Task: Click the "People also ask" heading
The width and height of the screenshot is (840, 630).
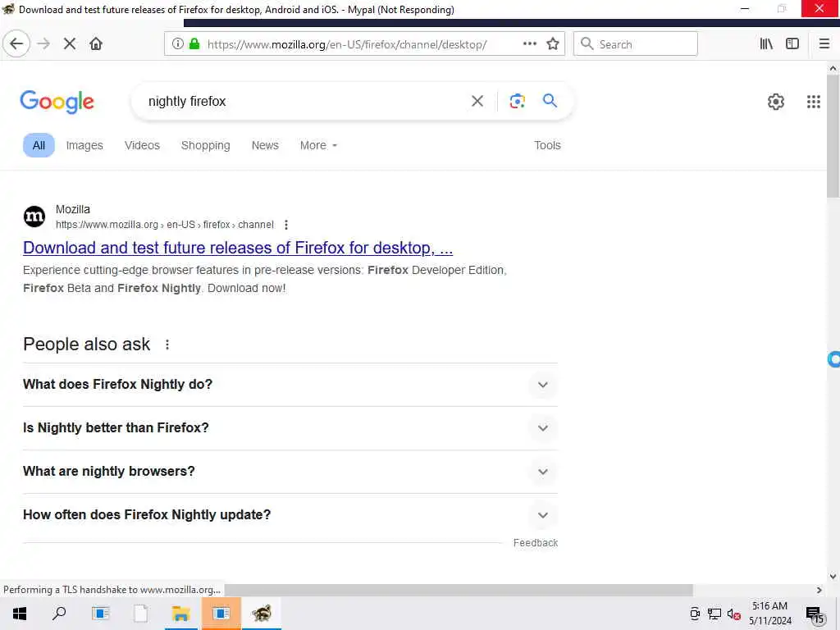Action: pos(87,344)
